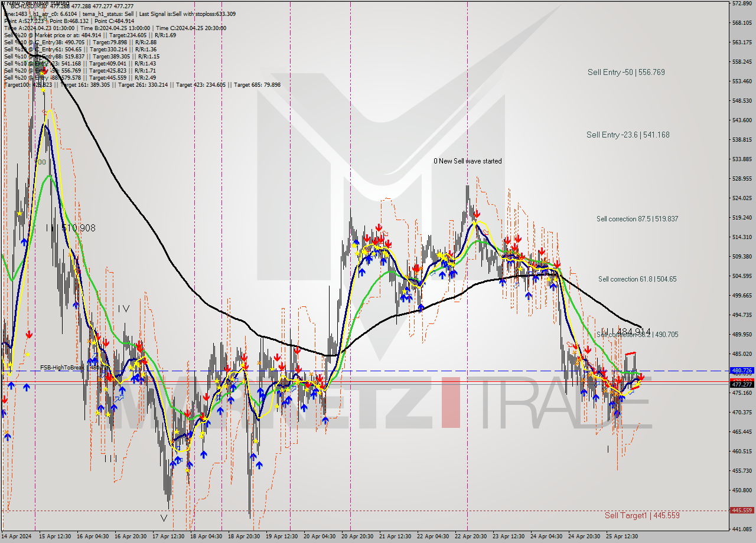Click the '23 Apr 12:30' time axis label

click(509, 537)
